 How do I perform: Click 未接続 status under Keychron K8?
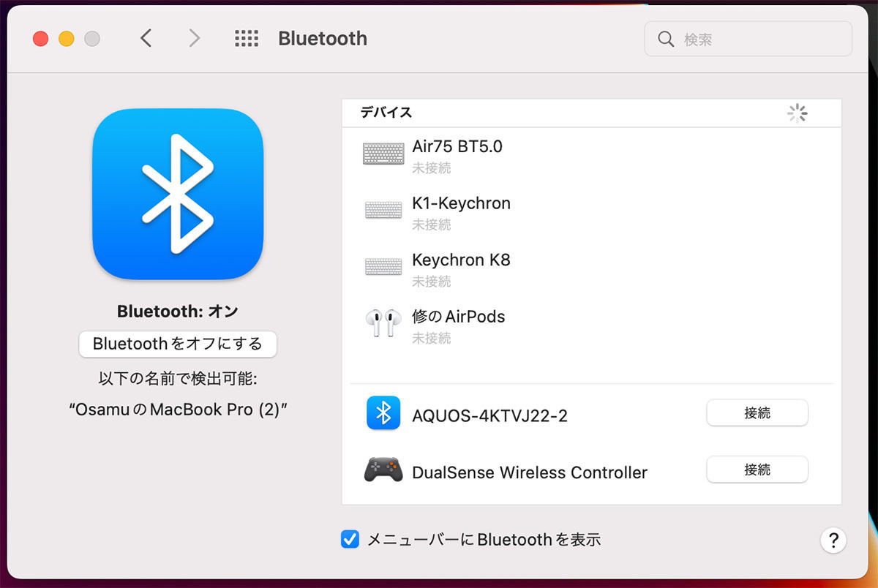pos(431,282)
